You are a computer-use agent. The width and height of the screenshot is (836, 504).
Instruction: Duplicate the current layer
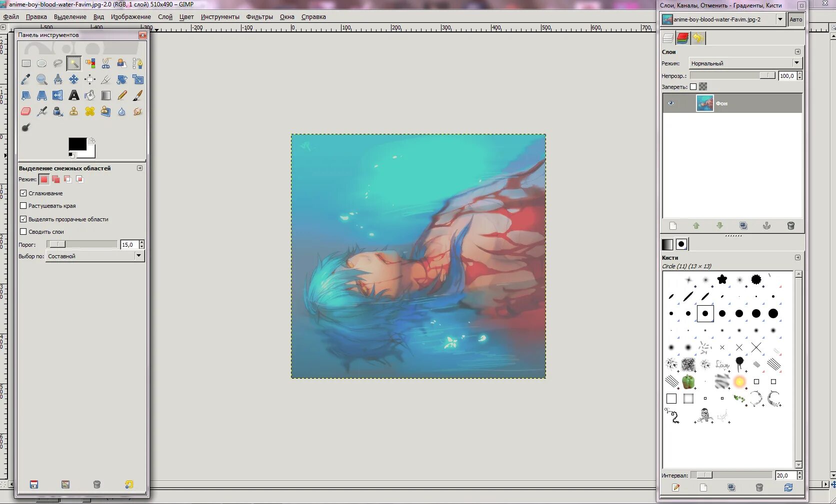(743, 226)
